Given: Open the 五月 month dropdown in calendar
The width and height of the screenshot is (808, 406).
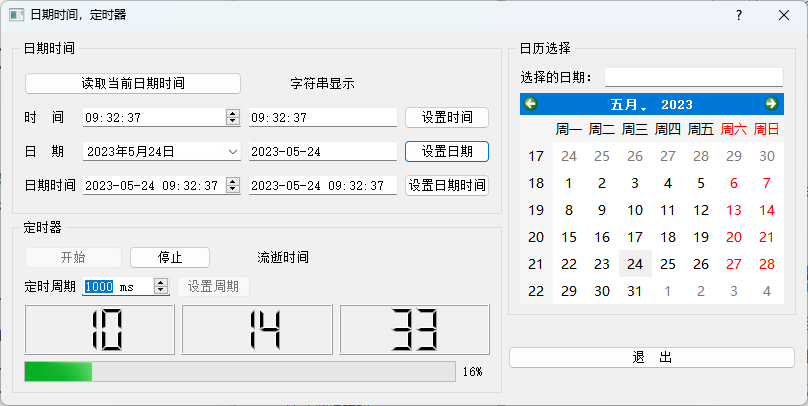Looking at the screenshot, I should (x=628, y=105).
